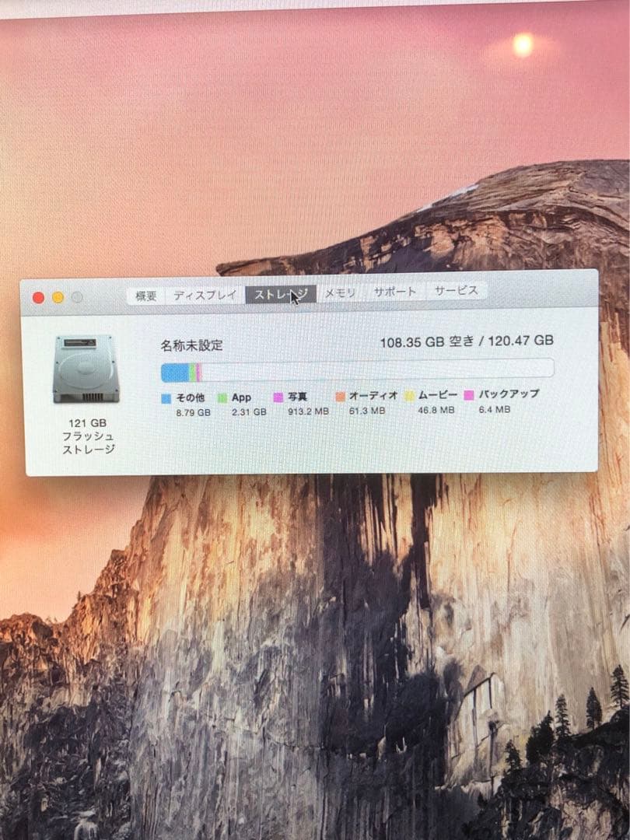Viewport: 630px width, 840px height.
Task: Select the メモリ tab
Action: point(341,293)
